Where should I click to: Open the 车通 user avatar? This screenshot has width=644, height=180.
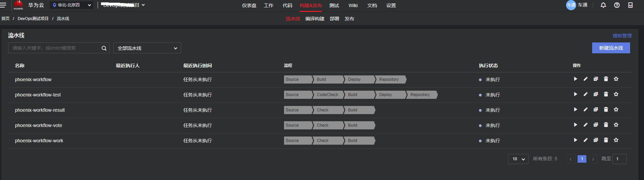[x=571, y=5]
